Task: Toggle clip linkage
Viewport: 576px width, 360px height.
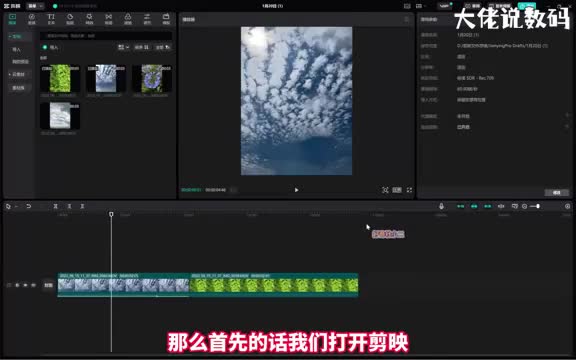Action: coord(487,206)
